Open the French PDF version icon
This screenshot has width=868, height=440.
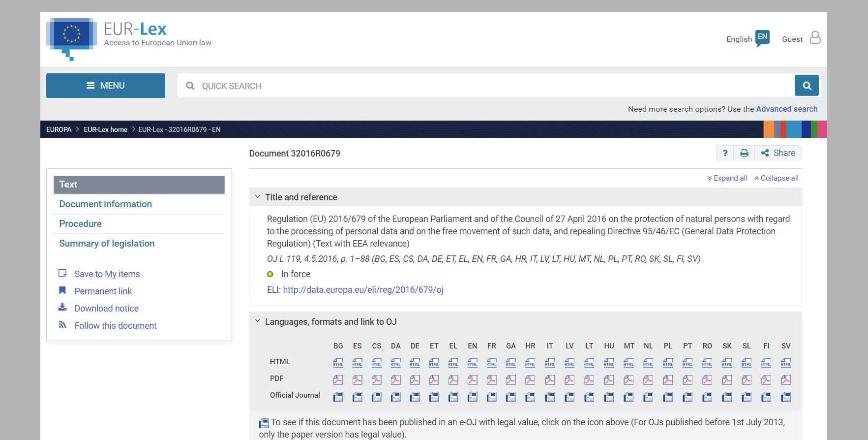(491, 380)
